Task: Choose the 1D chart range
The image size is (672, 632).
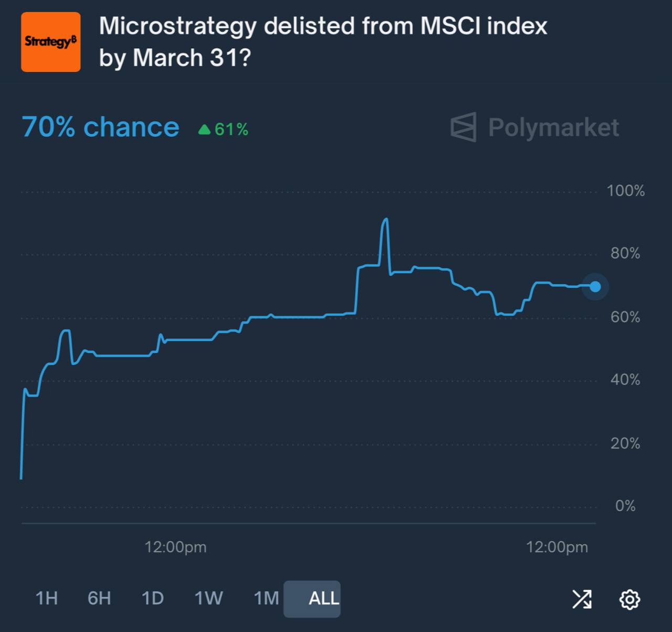Action: pos(153,598)
